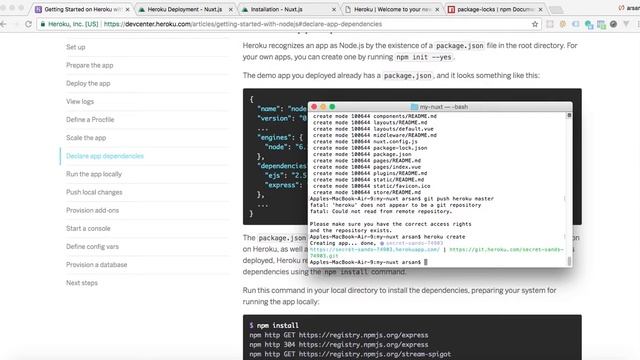Screen dimensions: 640x360
Task: Click the my-nuxt bash terminal title bar
Action: [440, 107]
